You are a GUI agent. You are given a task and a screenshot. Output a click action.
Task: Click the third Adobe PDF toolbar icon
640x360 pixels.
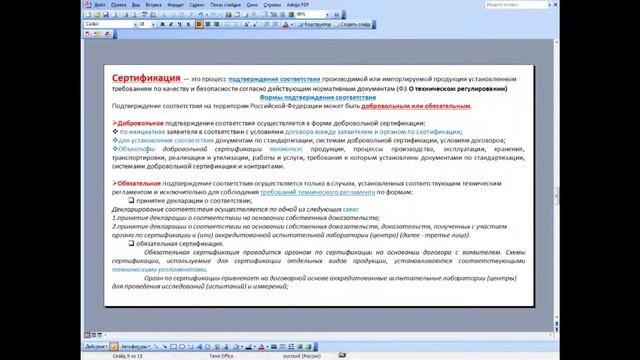107,34
